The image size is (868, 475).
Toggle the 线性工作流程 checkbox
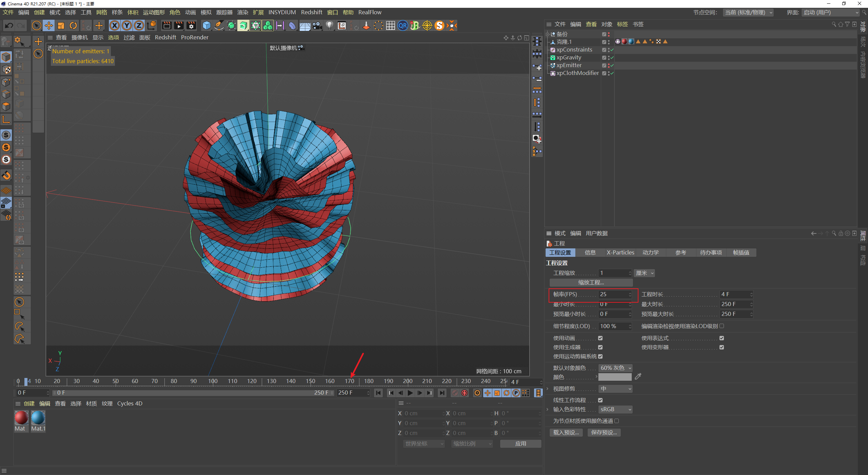(x=600, y=400)
